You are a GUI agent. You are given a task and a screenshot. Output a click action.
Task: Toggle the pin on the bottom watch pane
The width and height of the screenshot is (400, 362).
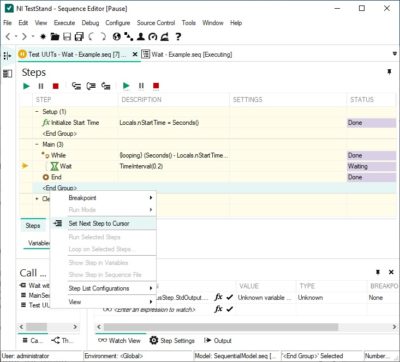(378, 272)
